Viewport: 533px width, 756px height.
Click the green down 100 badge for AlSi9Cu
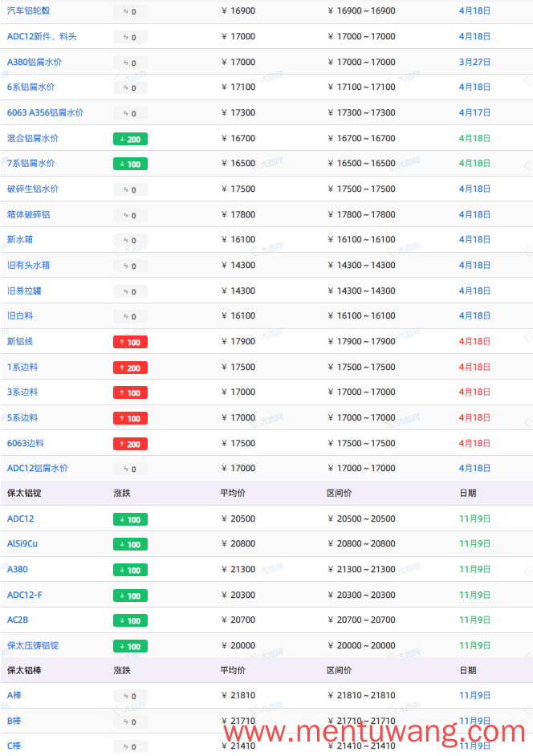point(130,544)
